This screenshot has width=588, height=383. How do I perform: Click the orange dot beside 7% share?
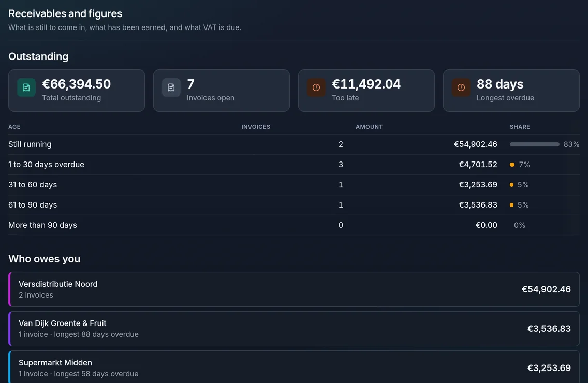512,165
